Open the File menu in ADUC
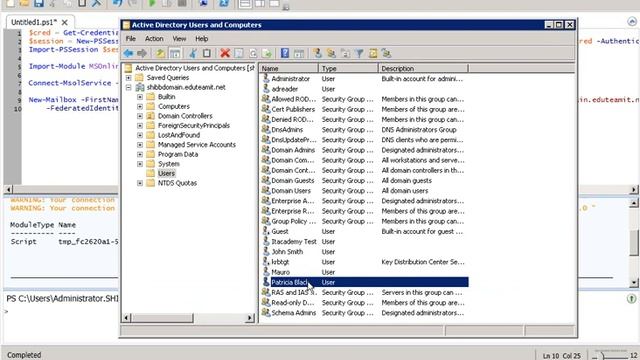640x360 pixels. (x=131, y=39)
